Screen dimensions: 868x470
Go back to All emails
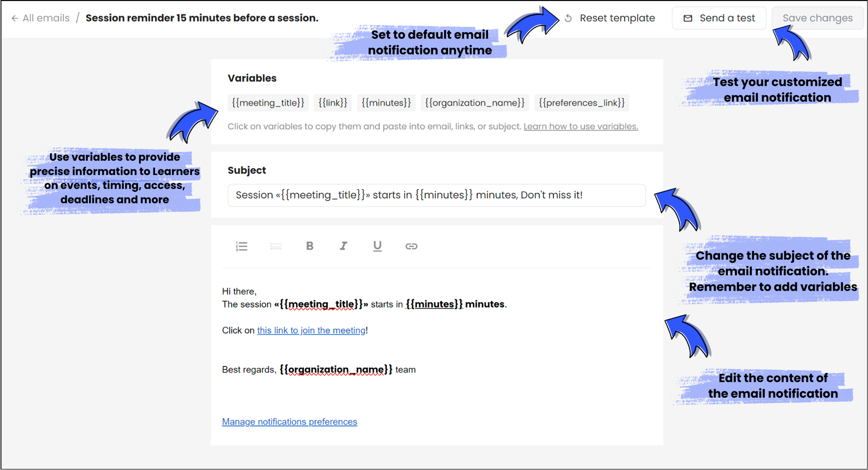tap(46, 18)
